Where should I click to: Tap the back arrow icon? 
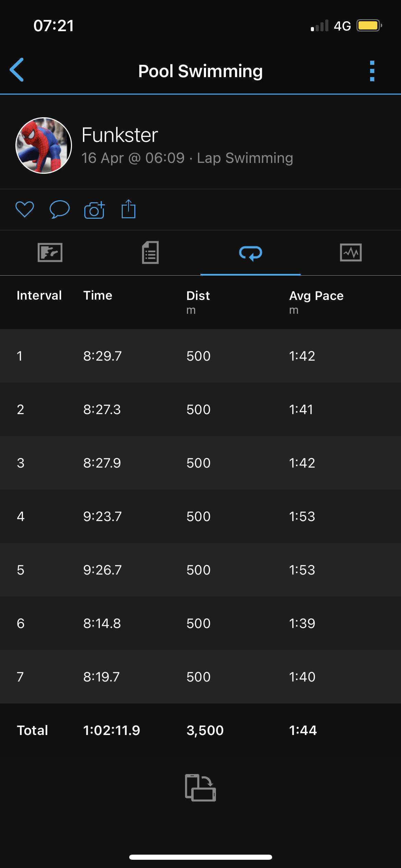[17, 70]
